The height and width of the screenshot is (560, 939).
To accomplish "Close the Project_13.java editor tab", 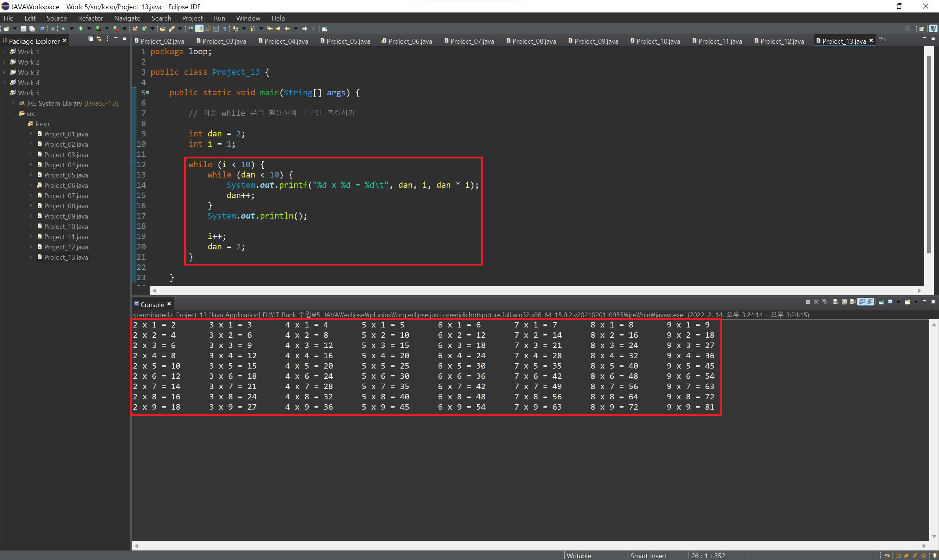I will (x=872, y=41).
